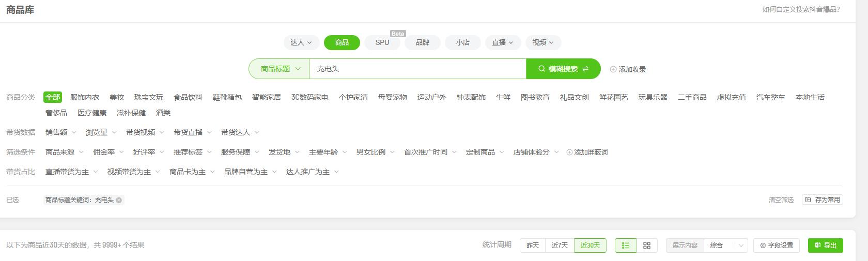Expand the 带货直播 filter dropdown

coord(192,132)
